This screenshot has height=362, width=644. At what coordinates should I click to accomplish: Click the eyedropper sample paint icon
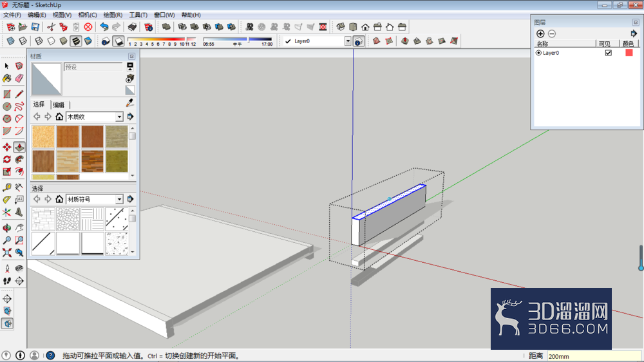[130, 103]
